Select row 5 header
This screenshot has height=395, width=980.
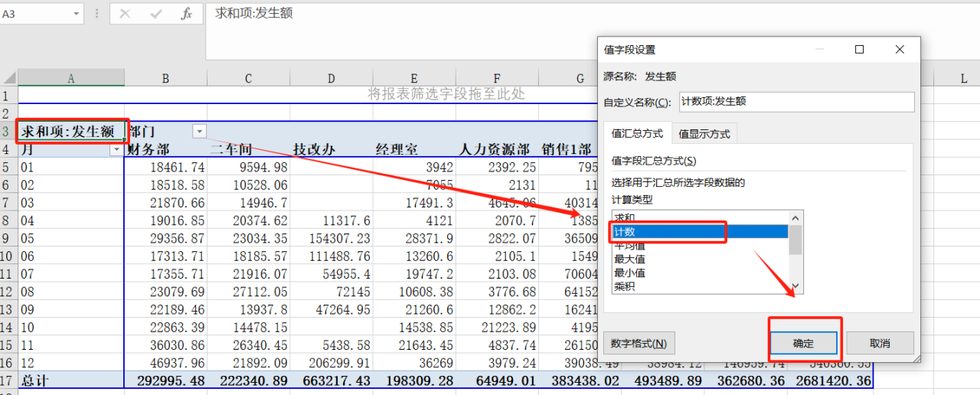tap(8, 167)
